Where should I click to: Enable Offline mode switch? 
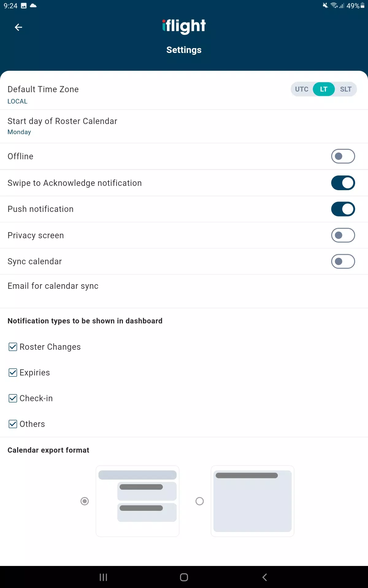click(x=343, y=156)
